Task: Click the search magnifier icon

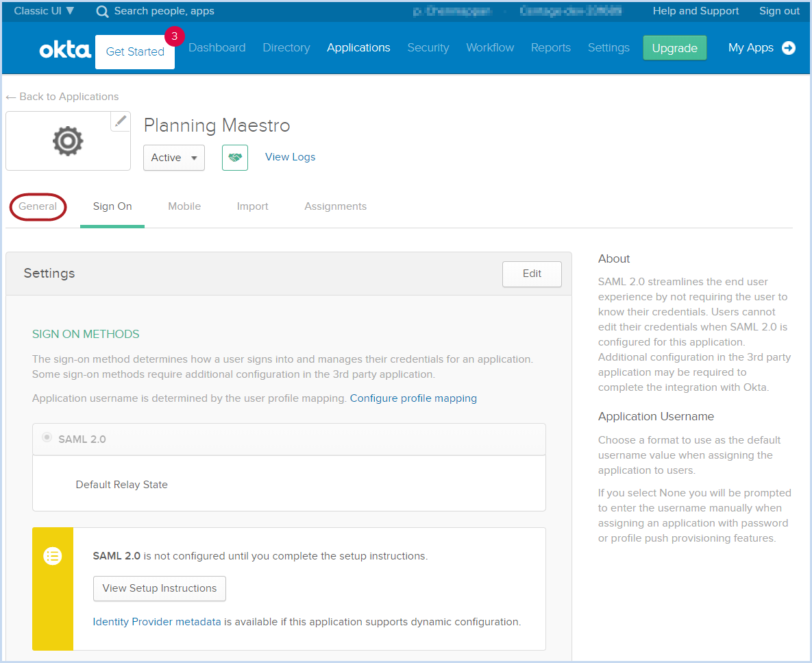Action: [102, 12]
